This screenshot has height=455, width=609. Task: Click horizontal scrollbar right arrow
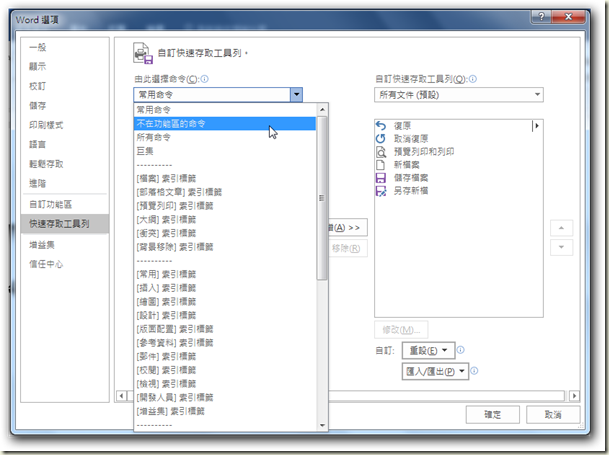pyautogui.click(x=574, y=396)
